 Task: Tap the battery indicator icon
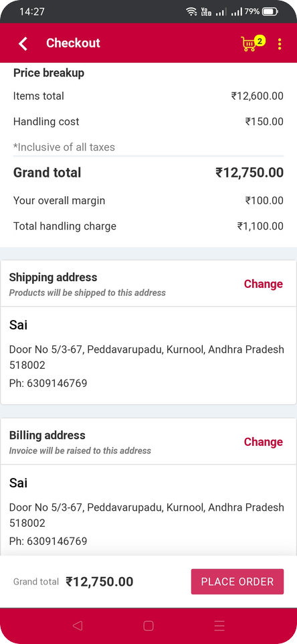pos(270,11)
